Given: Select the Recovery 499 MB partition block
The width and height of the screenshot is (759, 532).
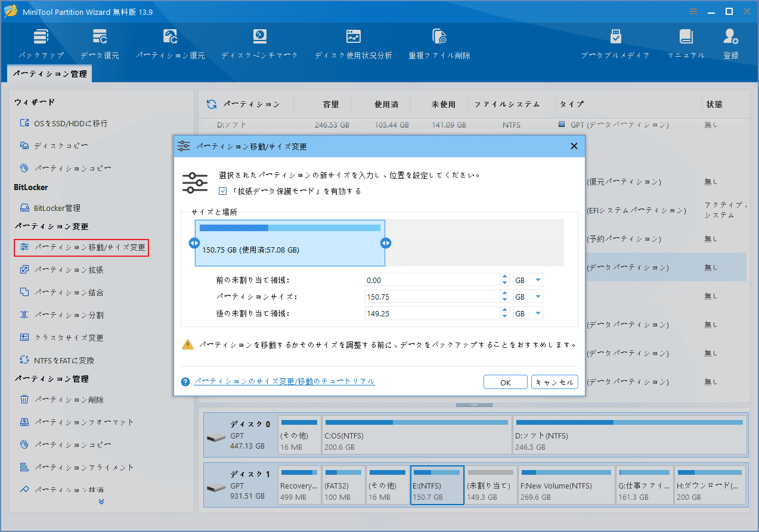Looking at the screenshot, I should pos(299,486).
